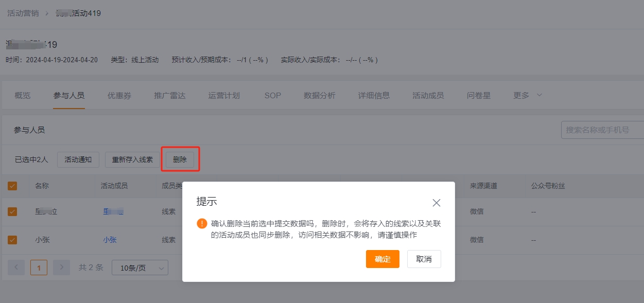Expand the 更多 tab dropdown
Viewport: 644px width, 303px height.
coord(526,95)
